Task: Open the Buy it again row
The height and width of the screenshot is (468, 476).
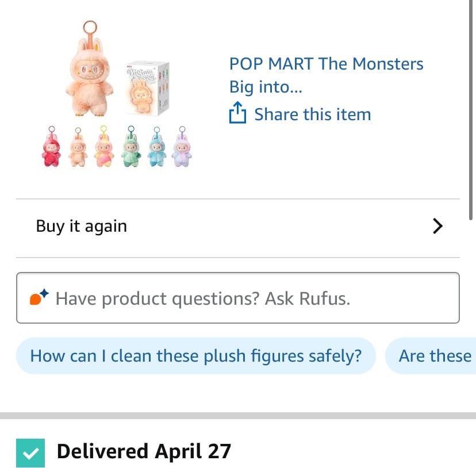Action: click(x=238, y=227)
